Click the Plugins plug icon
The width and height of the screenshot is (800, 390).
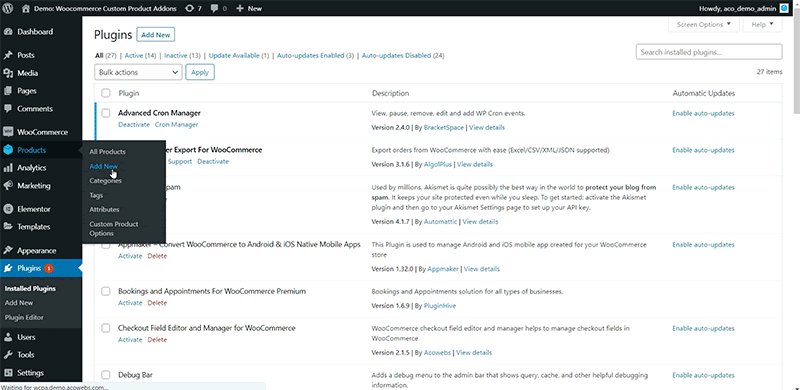pos(8,269)
